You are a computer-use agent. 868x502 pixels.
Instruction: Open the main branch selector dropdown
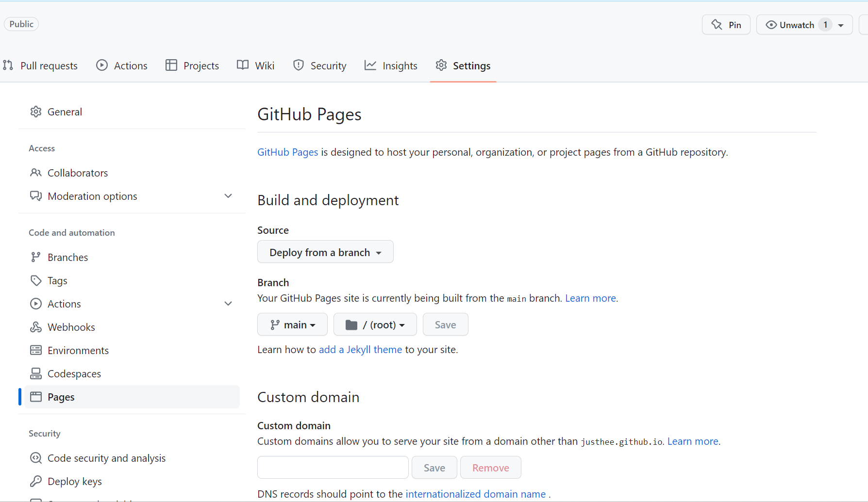click(x=292, y=324)
